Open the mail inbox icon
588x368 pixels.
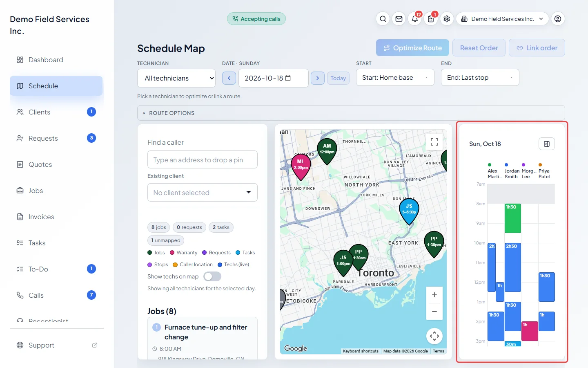pos(399,19)
